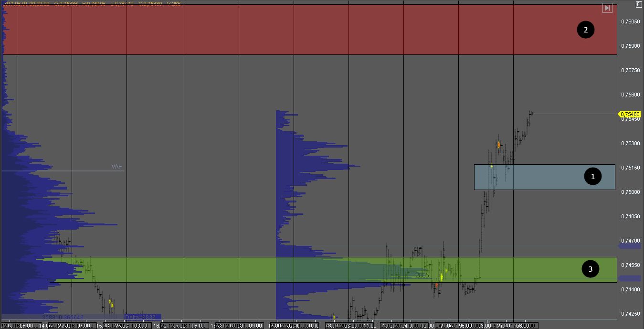Select the black circle marker numbered 2

pyautogui.click(x=585, y=30)
